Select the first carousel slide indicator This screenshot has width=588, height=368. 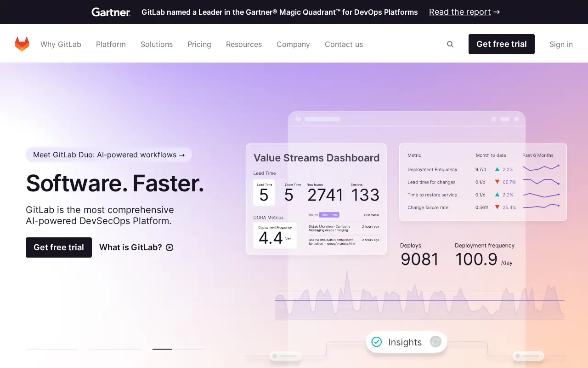coord(52,349)
